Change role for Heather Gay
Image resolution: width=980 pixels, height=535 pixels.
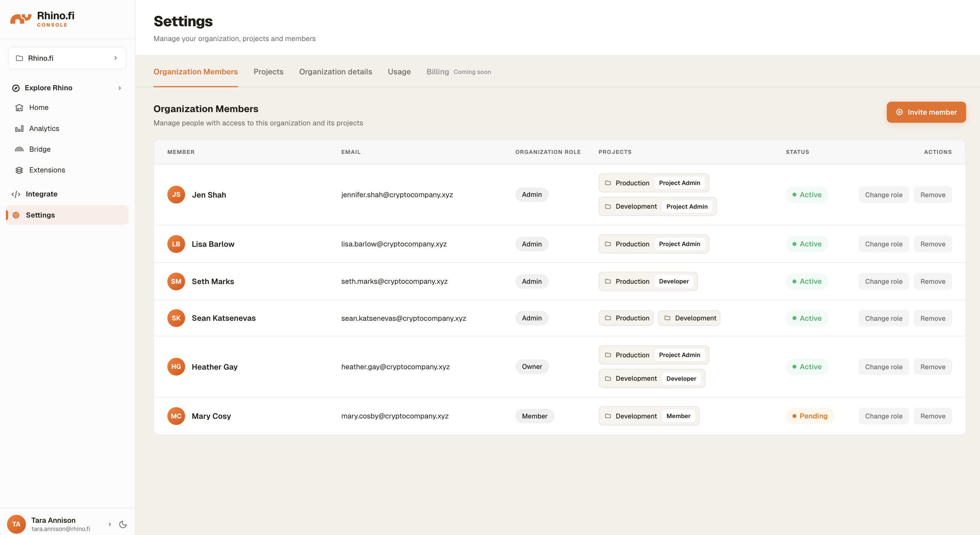[883, 366]
